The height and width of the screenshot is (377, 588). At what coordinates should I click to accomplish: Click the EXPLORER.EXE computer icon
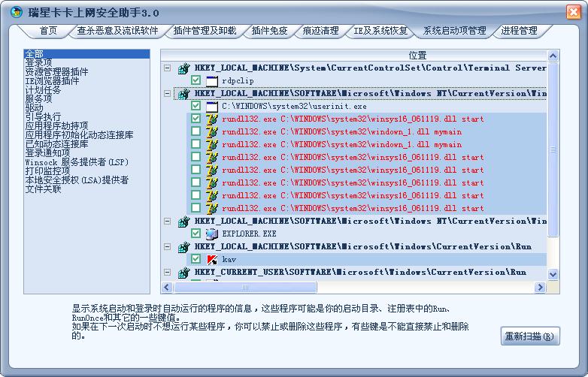tap(212, 234)
